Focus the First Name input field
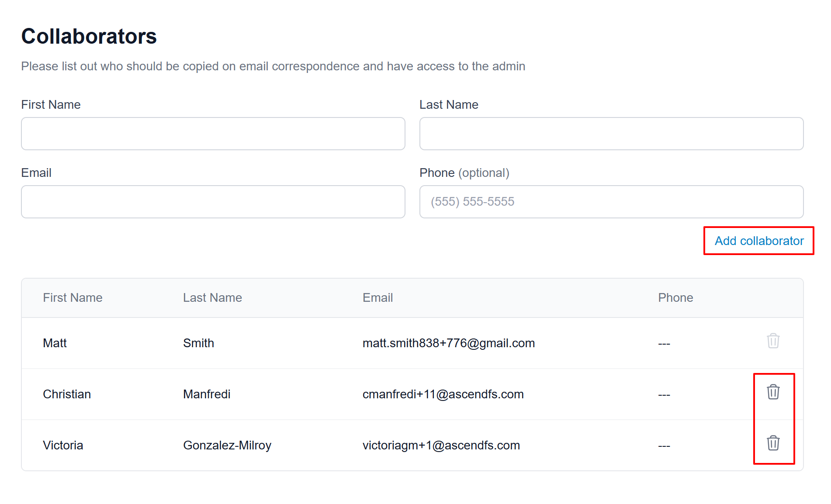Screen dimensions: 831x504 (x=213, y=134)
